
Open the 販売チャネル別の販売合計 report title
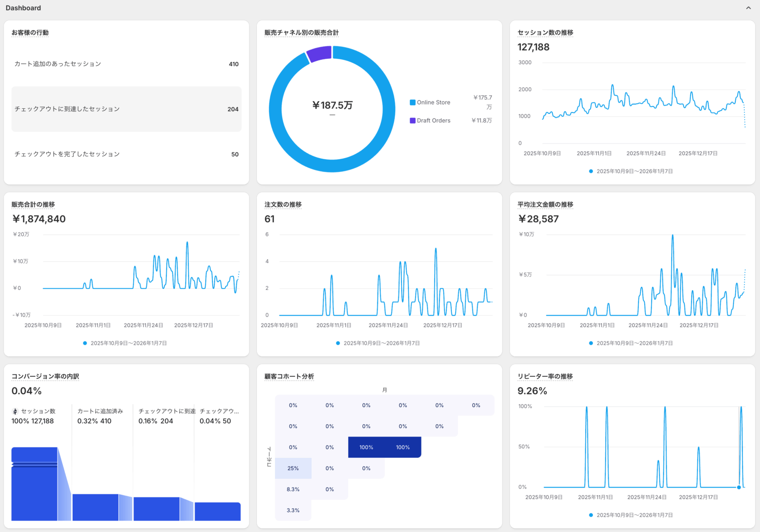point(301,33)
